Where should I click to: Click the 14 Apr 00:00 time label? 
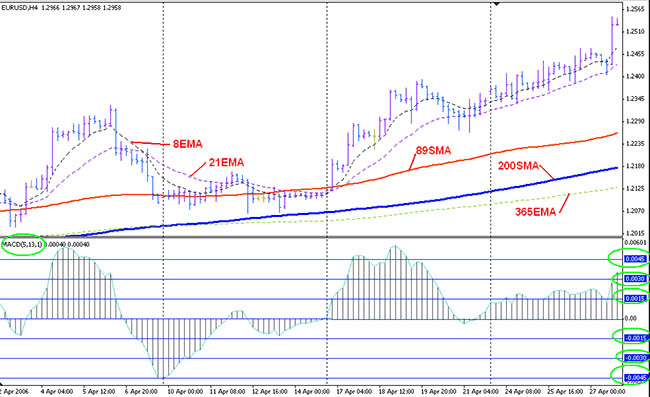tap(312, 391)
